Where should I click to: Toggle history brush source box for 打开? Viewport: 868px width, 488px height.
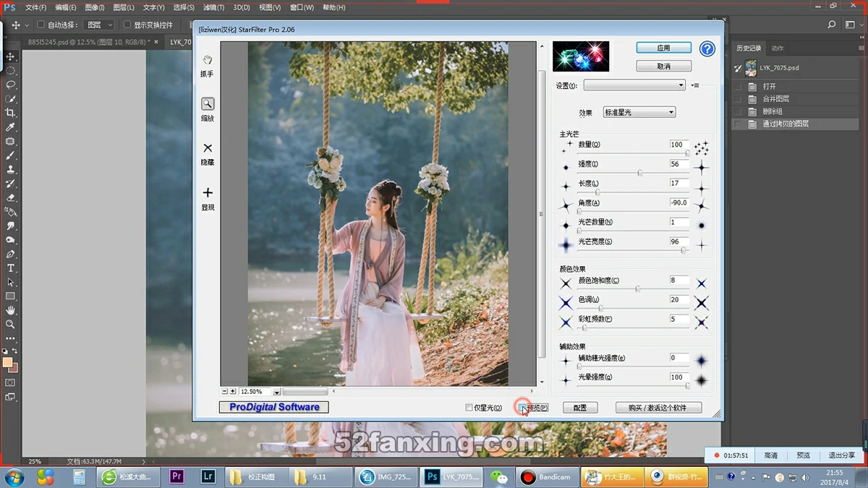tap(738, 86)
